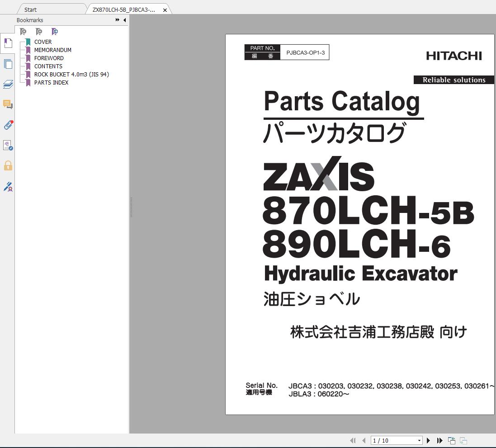Select the FOREWORD bookmark
Viewport: 496px width, 448px height.
pyautogui.click(x=49, y=58)
